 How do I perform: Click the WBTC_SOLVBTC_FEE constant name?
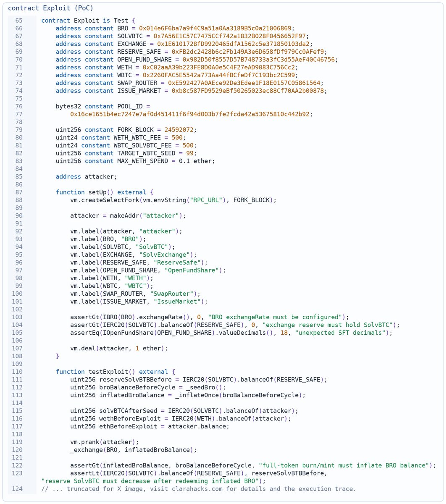point(142,146)
